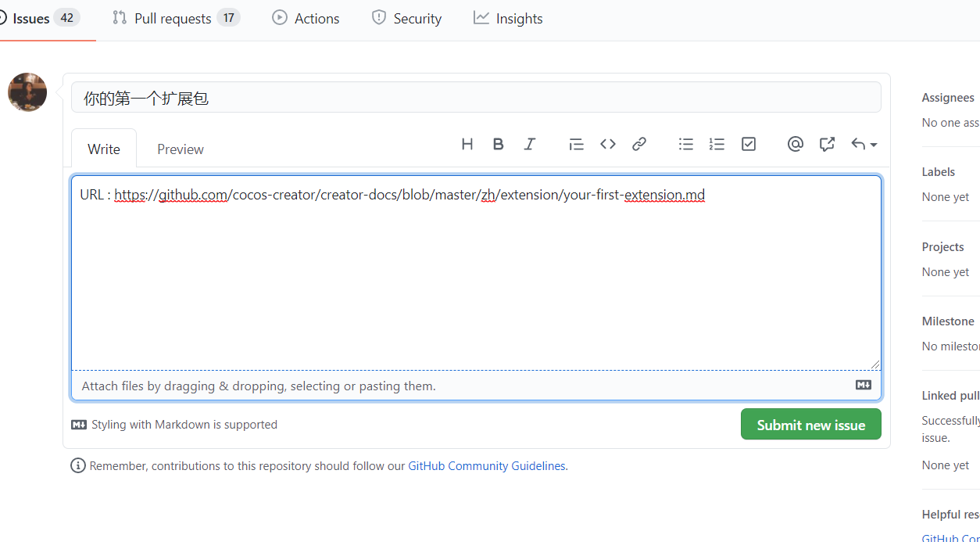Image resolution: width=980 pixels, height=542 pixels.
Task: Insert a bulleted list
Action: point(686,144)
